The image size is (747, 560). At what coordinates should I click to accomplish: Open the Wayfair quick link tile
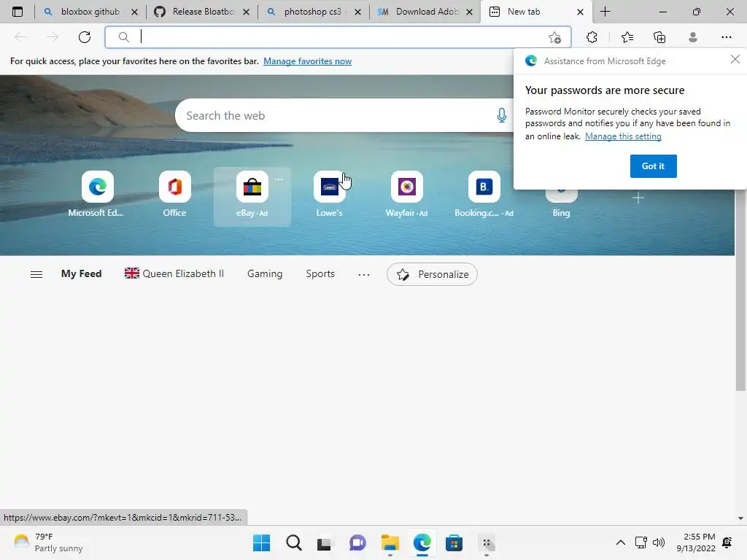(406, 195)
